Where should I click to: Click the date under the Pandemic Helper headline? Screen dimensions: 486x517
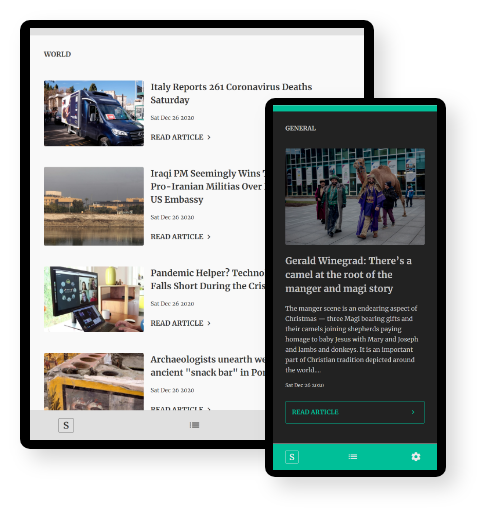(172, 304)
